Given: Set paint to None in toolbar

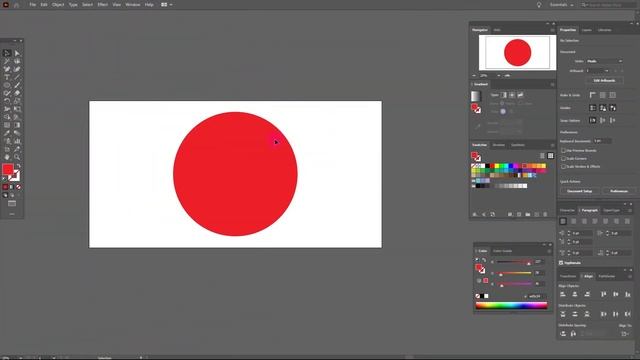Looking at the screenshot, I should coord(18,187).
